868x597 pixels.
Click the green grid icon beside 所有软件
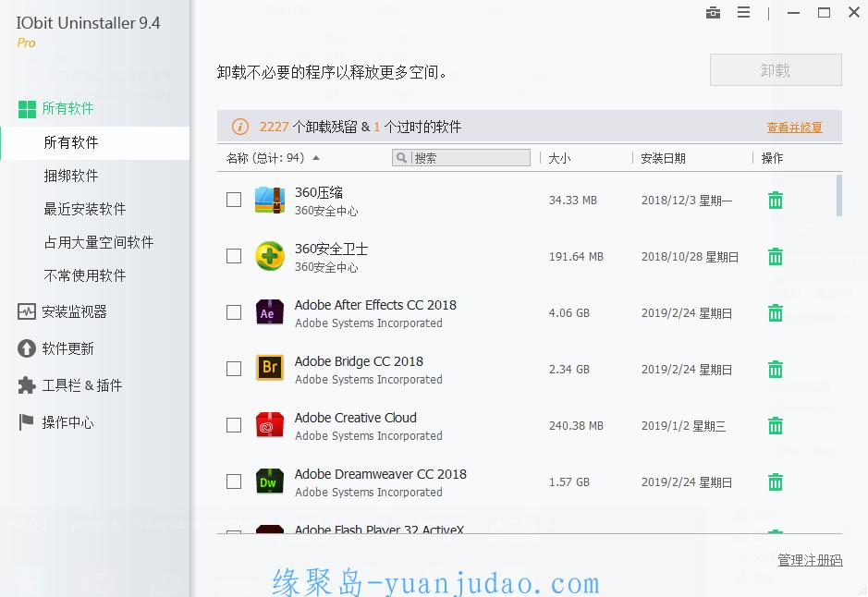(x=27, y=109)
